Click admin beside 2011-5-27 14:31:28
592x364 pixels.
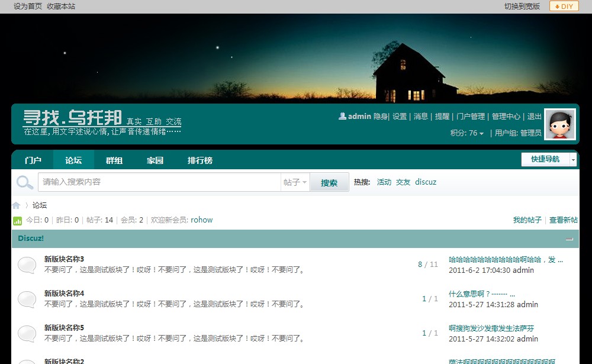tap(527, 305)
